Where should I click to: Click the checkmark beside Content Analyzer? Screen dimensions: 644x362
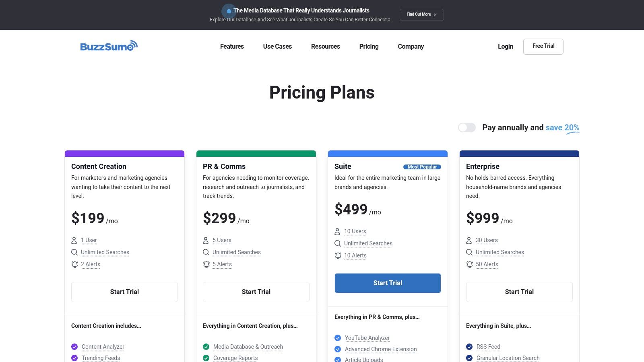tap(74, 347)
